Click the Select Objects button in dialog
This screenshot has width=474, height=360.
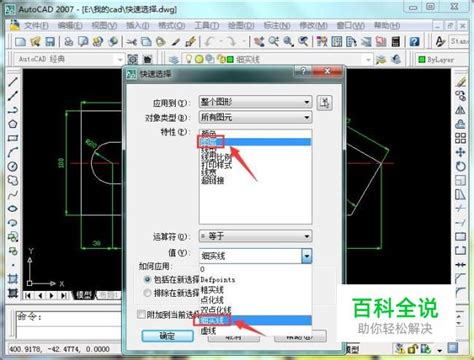(x=324, y=103)
